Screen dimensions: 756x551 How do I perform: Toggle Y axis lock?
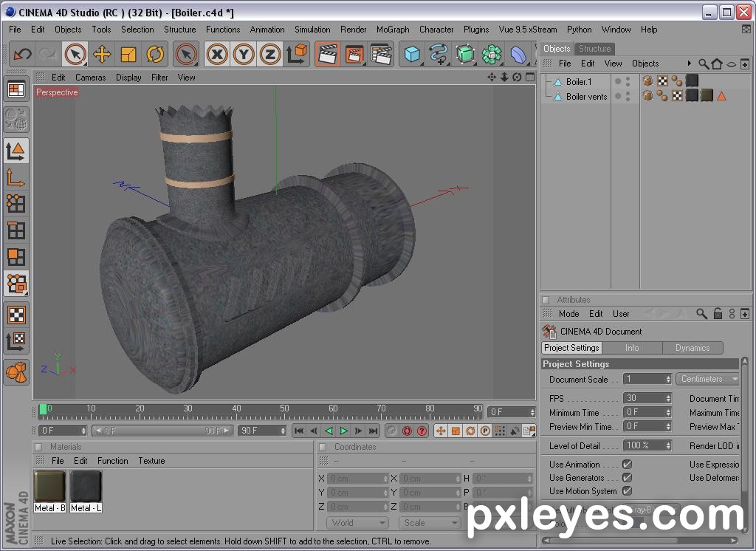click(244, 54)
